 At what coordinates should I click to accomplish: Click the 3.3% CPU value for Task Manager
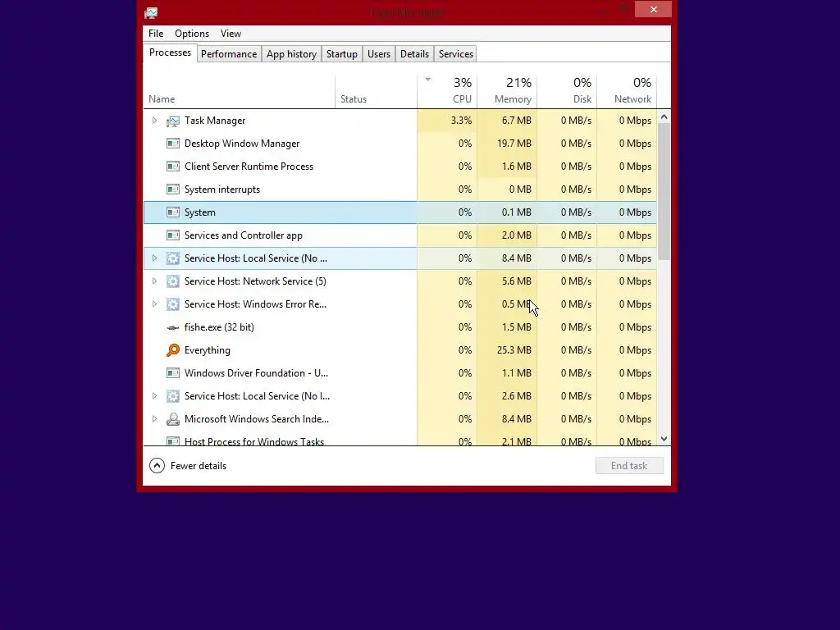pos(461,121)
